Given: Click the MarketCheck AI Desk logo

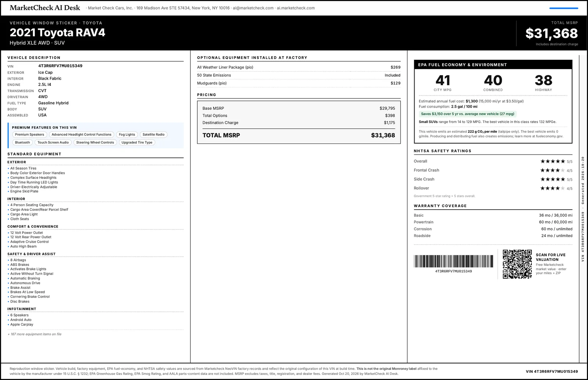Looking at the screenshot, I should (45, 8).
